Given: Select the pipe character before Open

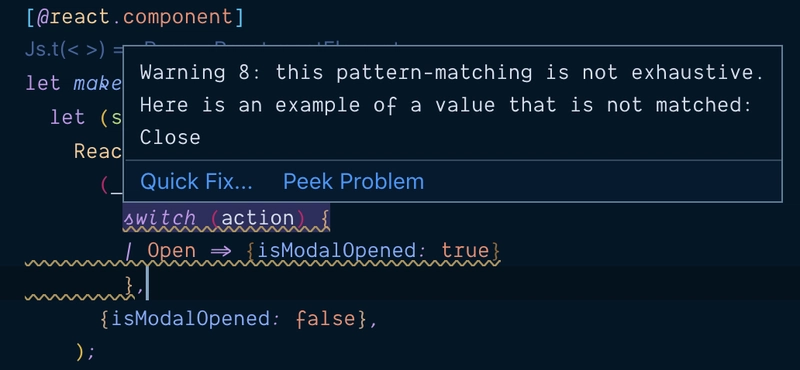Looking at the screenshot, I should point(128,251).
